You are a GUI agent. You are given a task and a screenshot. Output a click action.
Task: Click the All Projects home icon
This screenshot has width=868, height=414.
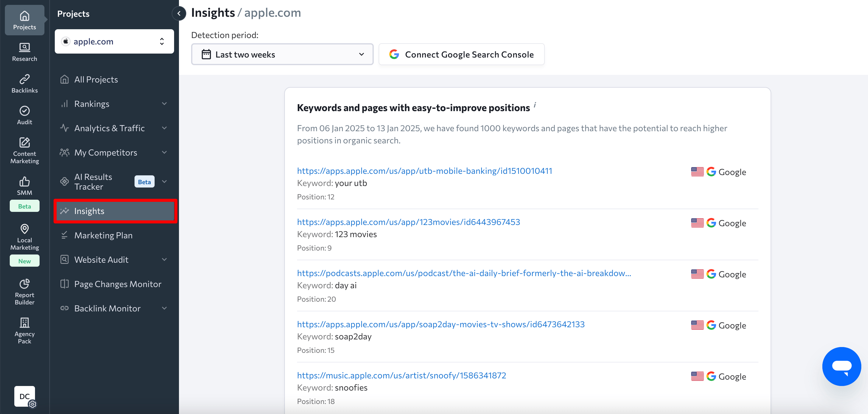64,79
